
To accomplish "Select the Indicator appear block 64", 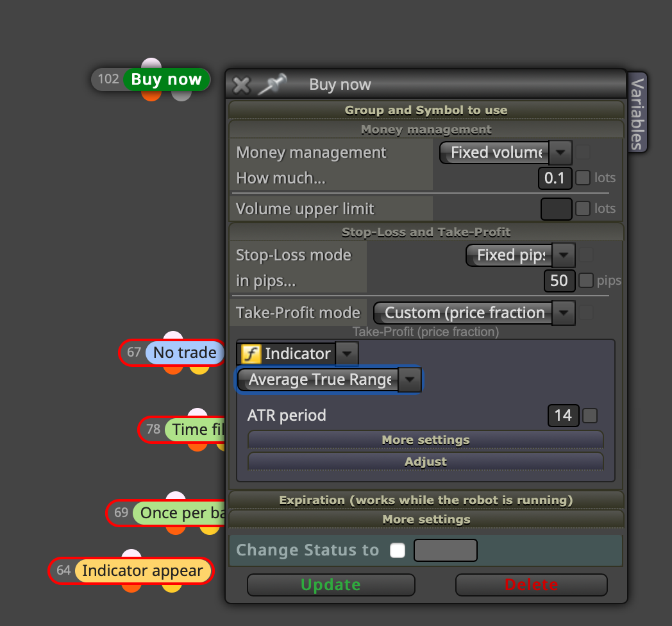I will pyautogui.click(x=131, y=571).
